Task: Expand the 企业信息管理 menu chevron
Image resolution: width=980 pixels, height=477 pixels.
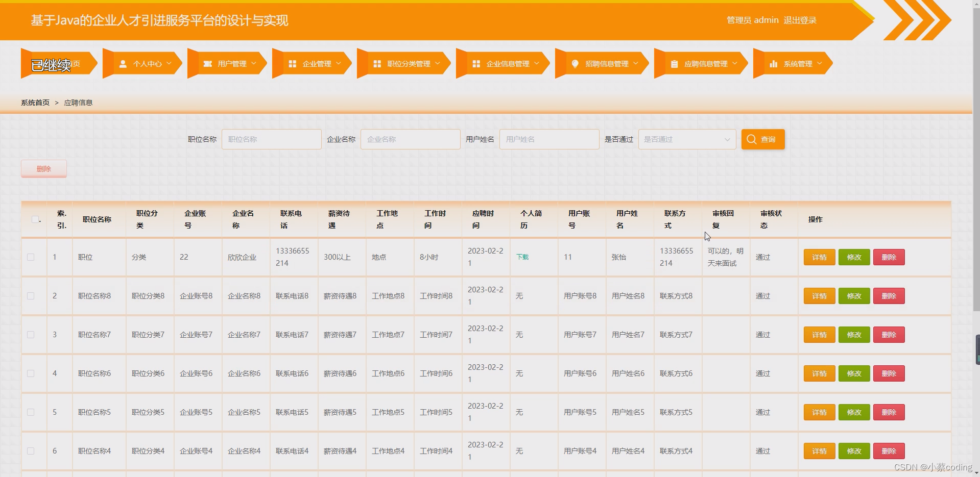Action: [536, 64]
